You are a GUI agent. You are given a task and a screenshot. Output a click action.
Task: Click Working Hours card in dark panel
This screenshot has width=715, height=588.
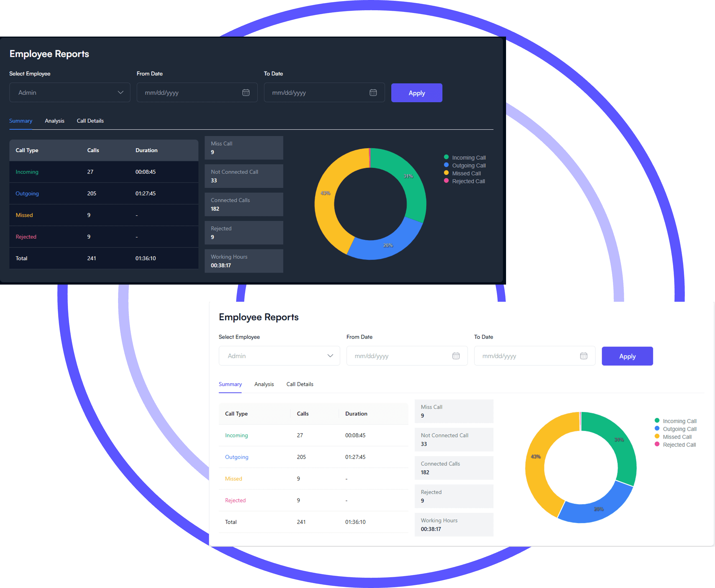244,261
